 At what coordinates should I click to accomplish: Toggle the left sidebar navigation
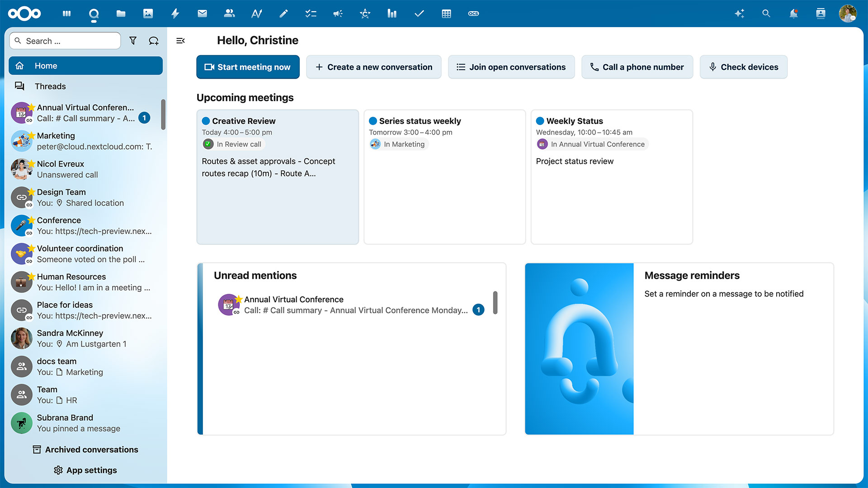pyautogui.click(x=180, y=41)
